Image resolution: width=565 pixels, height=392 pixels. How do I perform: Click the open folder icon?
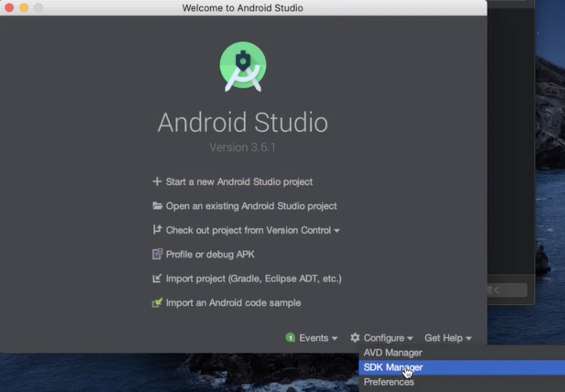click(x=157, y=206)
